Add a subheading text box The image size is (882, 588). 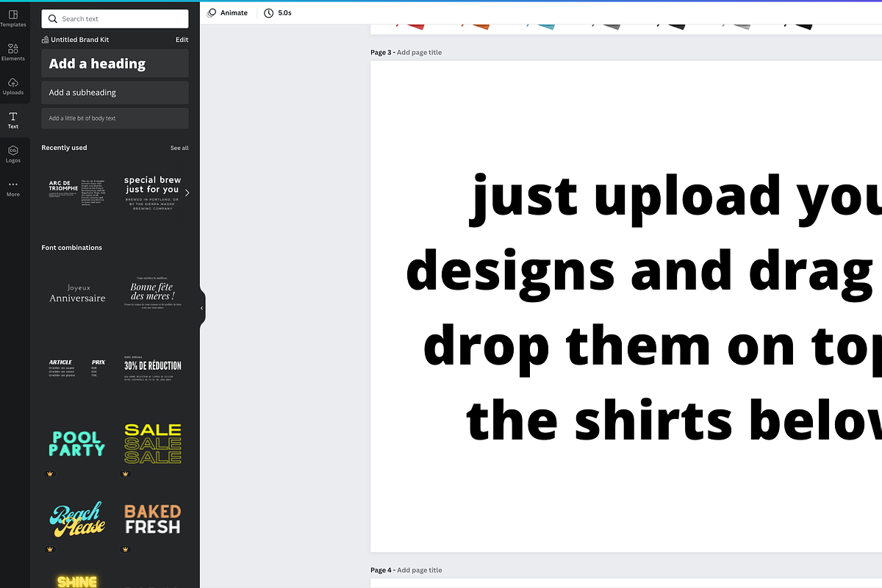point(115,93)
